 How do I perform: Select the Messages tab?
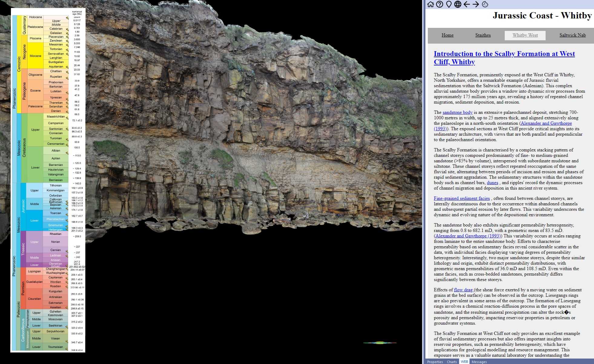pos(479,362)
